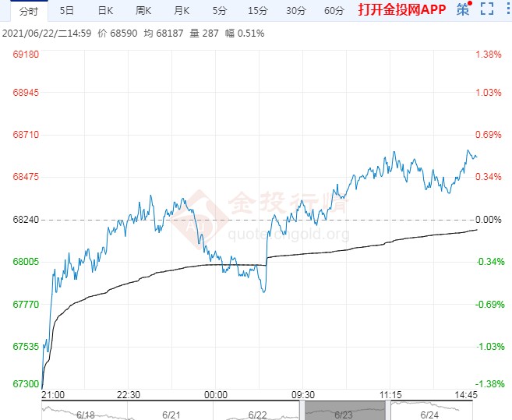Switch to the 5分 chart tab
The height and width of the screenshot is (420, 512).
tap(220, 10)
